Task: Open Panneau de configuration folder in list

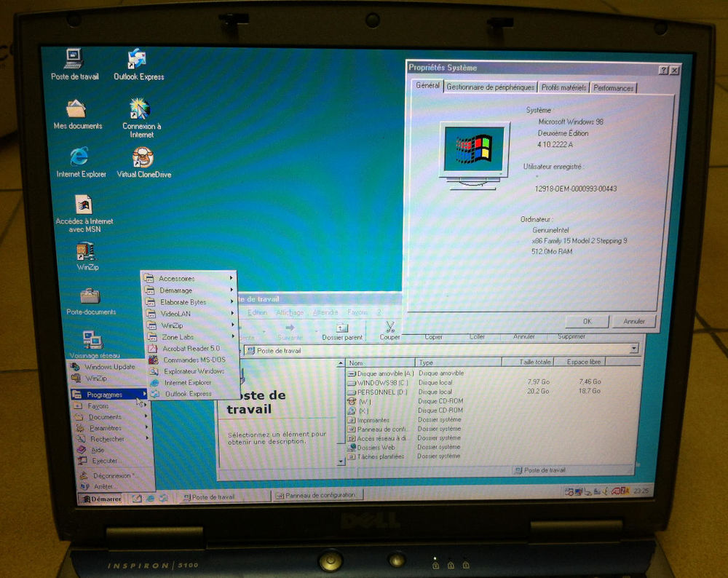Action: [x=377, y=429]
